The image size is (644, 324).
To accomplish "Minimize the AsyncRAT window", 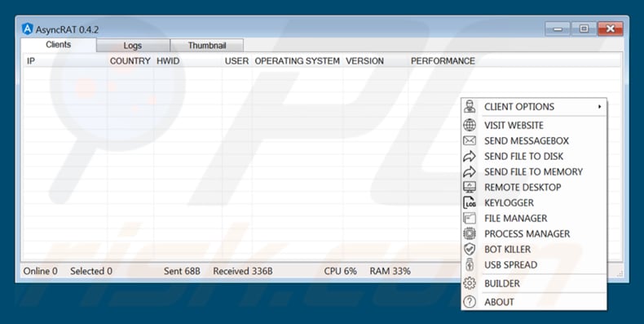I will coord(558,29).
